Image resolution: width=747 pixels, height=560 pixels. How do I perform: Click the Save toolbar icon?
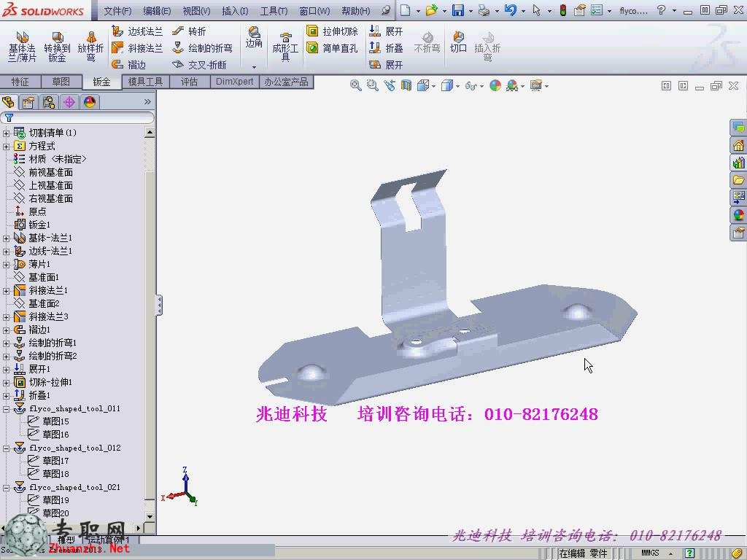[458, 10]
